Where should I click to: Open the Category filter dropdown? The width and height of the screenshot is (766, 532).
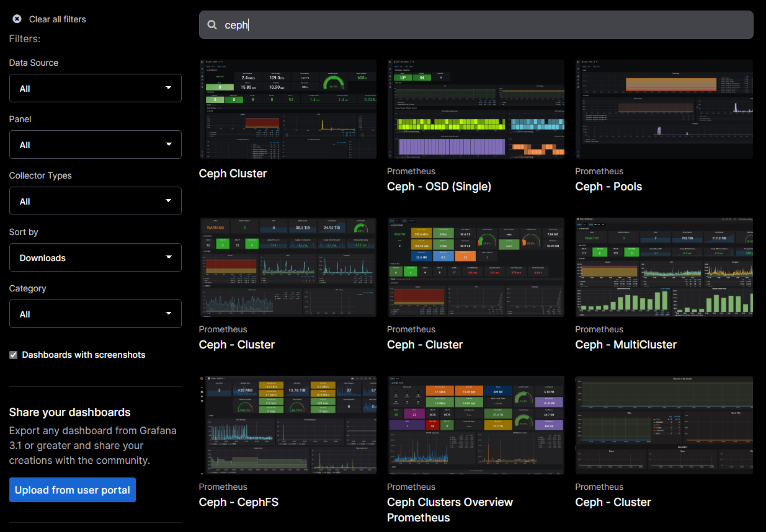[x=95, y=314]
